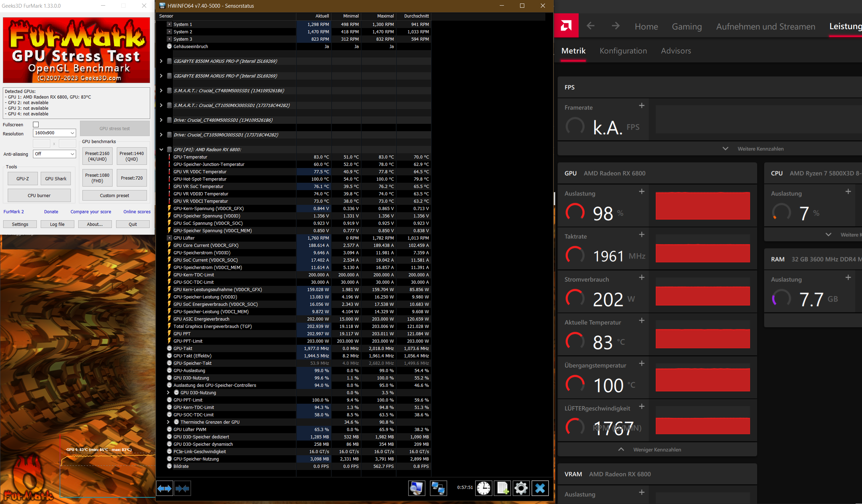This screenshot has width=862, height=504.
Task: Switch to the Konfiguration tab
Action: click(623, 51)
